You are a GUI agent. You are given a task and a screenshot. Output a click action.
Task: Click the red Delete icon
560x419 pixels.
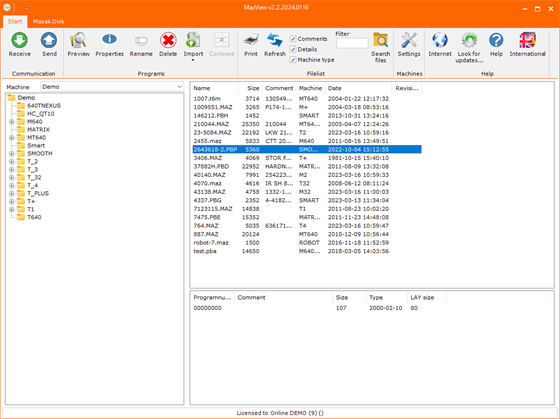click(168, 40)
